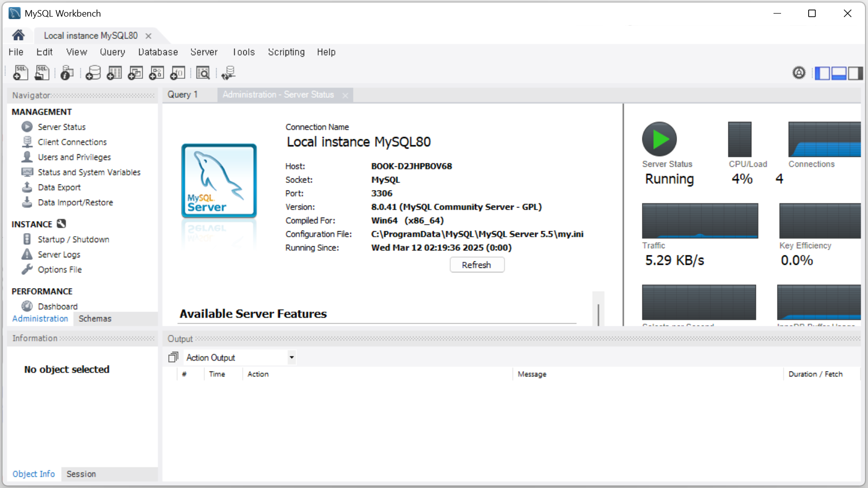Create a new stored procedure icon
The image size is (868, 488).
pos(156,73)
